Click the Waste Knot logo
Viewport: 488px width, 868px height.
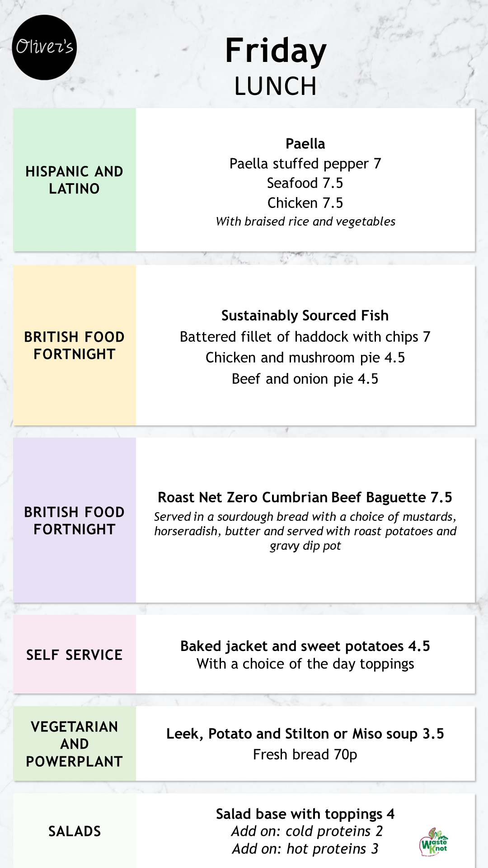point(434,842)
